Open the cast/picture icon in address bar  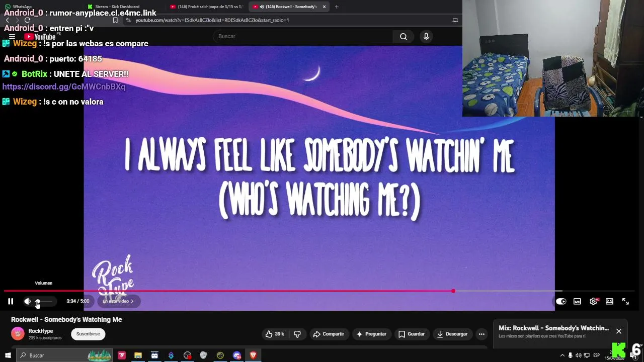(x=455, y=20)
